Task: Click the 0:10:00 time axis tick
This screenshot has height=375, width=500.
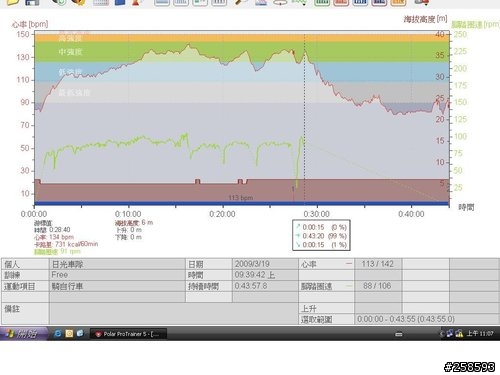Action: tap(128, 214)
